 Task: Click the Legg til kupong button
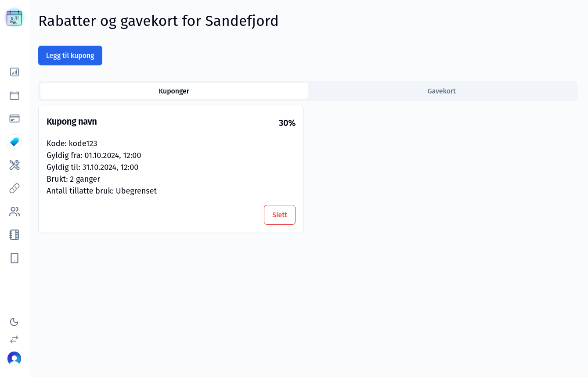coord(70,56)
